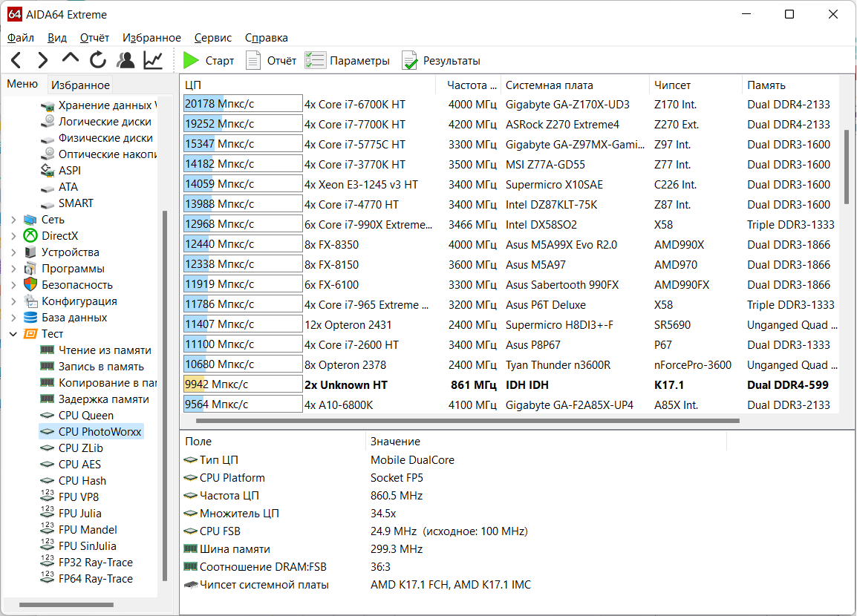Viewport: 857px width, 616px height.
Task: Click the Refresh arrow toolbar icon
Action: click(x=98, y=61)
